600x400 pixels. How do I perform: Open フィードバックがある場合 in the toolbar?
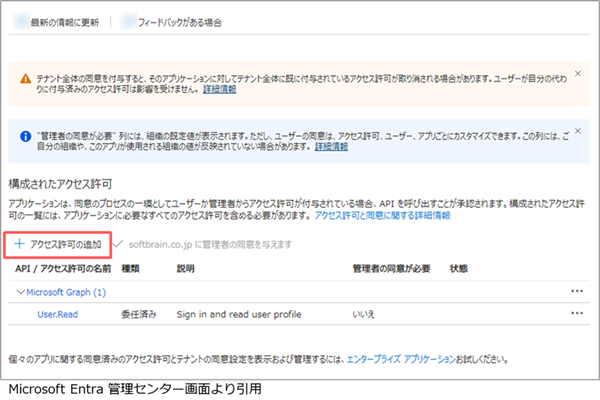click(185, 21)
